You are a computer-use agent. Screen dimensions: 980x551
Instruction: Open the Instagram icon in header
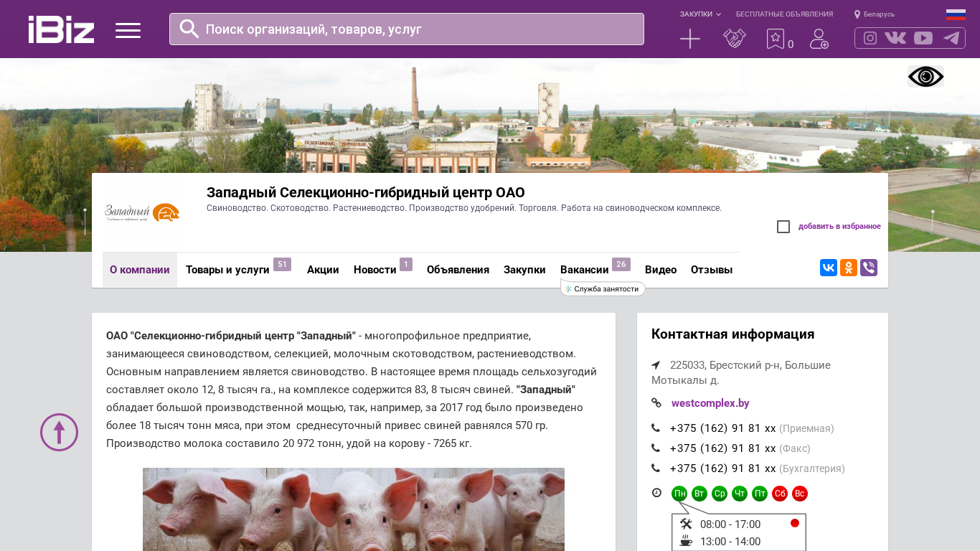click(x=870, y=38)
